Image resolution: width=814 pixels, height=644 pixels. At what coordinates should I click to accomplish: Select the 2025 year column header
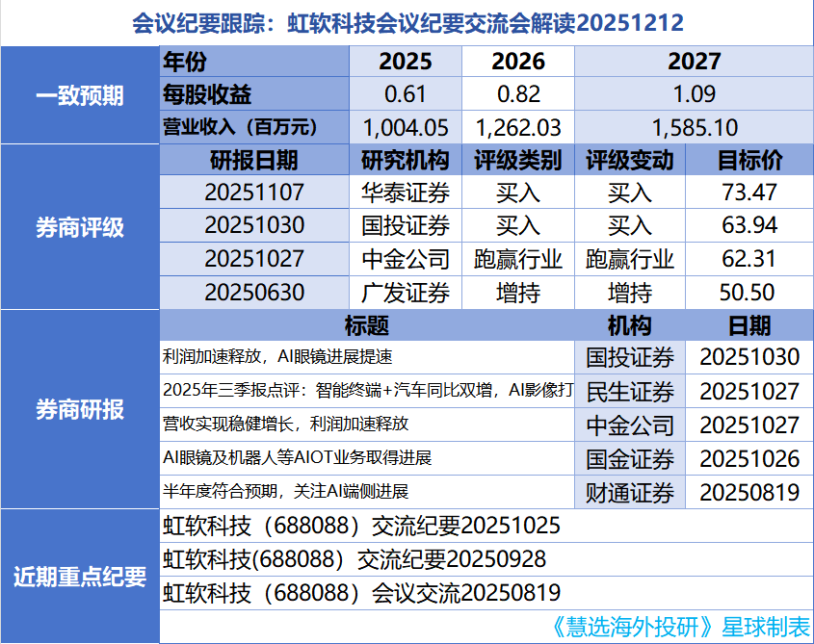(406, 62)
